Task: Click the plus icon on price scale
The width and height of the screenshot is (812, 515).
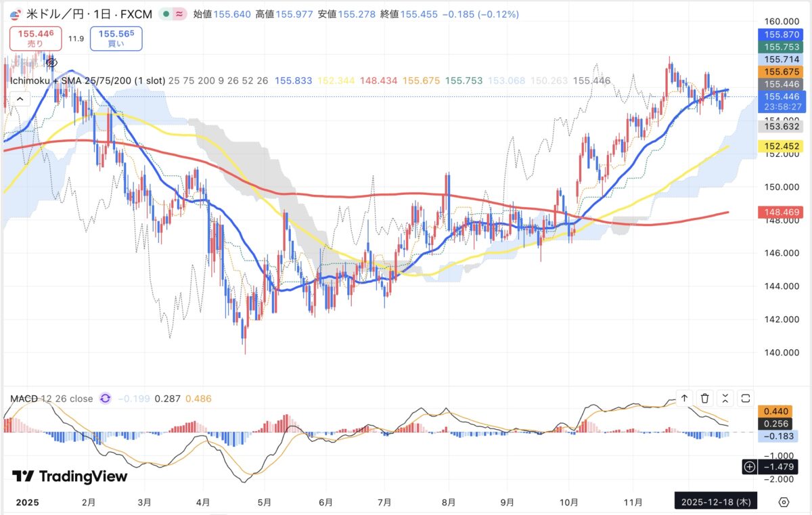Action: [749, 466]
